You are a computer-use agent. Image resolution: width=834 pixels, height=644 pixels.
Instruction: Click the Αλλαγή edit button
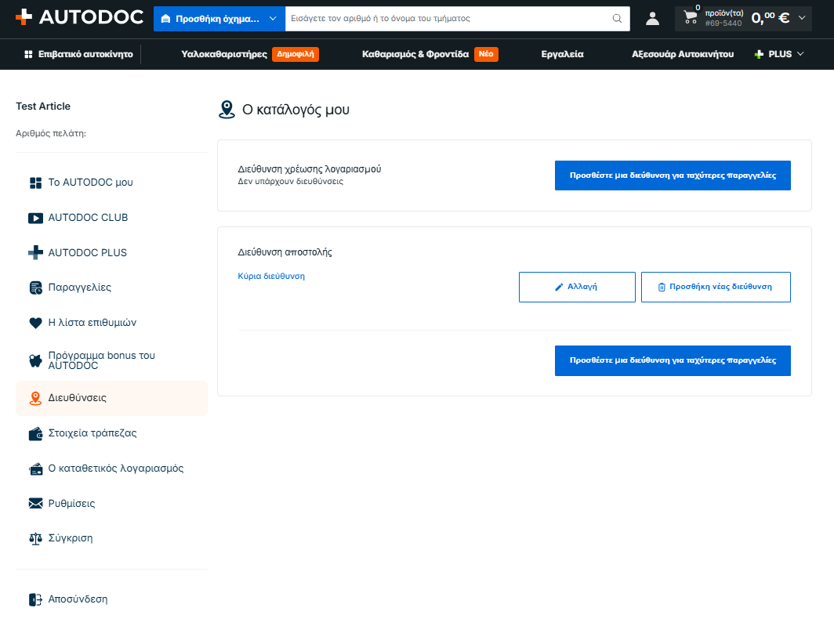tap(577, 288)
